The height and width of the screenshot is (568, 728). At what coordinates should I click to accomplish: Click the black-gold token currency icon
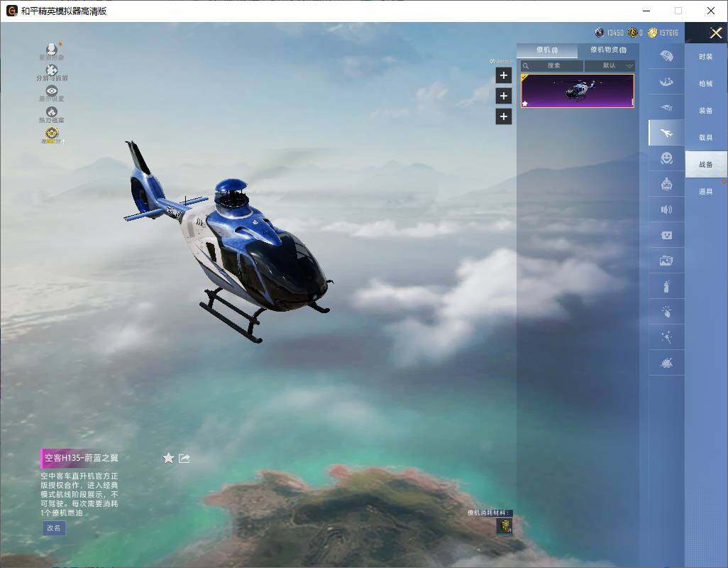[x=632, y=33]
